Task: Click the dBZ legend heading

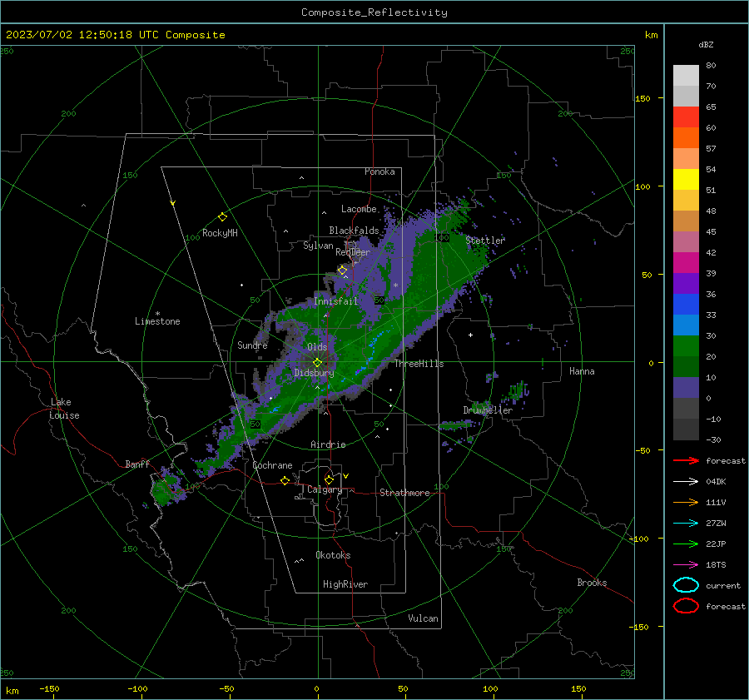Action: pyautogui.click(x=706, y=44)
